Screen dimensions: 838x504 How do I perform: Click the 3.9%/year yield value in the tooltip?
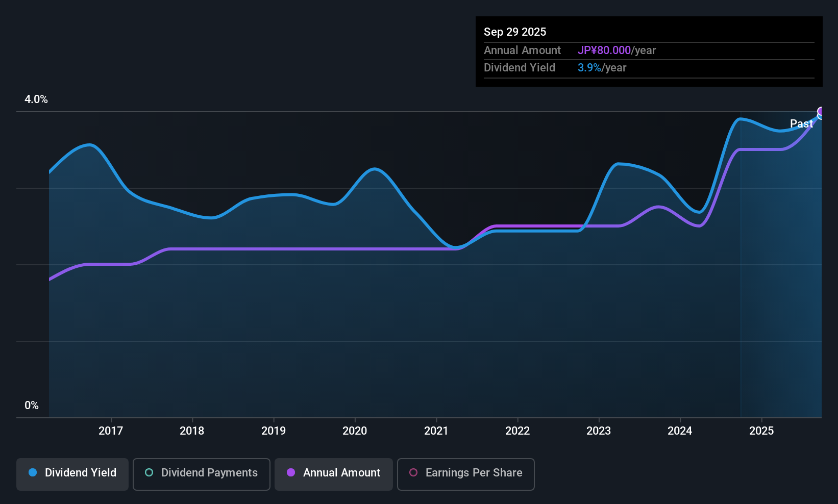click(x=602, y=68)
